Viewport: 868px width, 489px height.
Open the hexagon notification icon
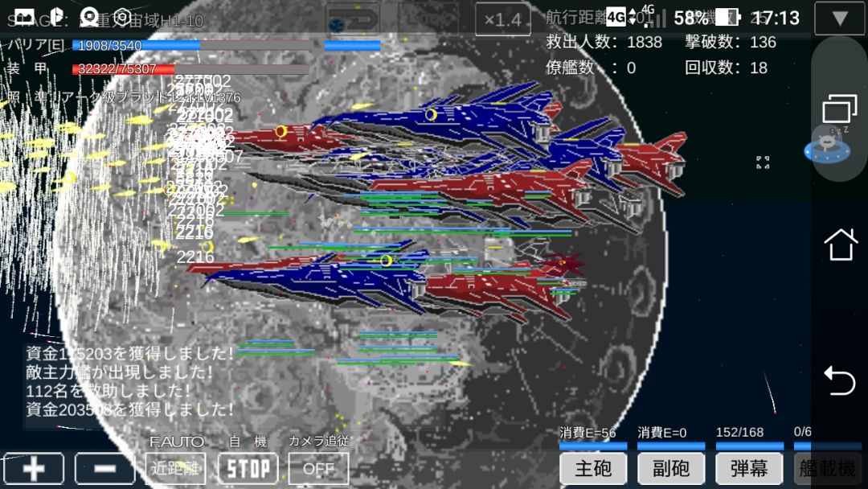122,17
